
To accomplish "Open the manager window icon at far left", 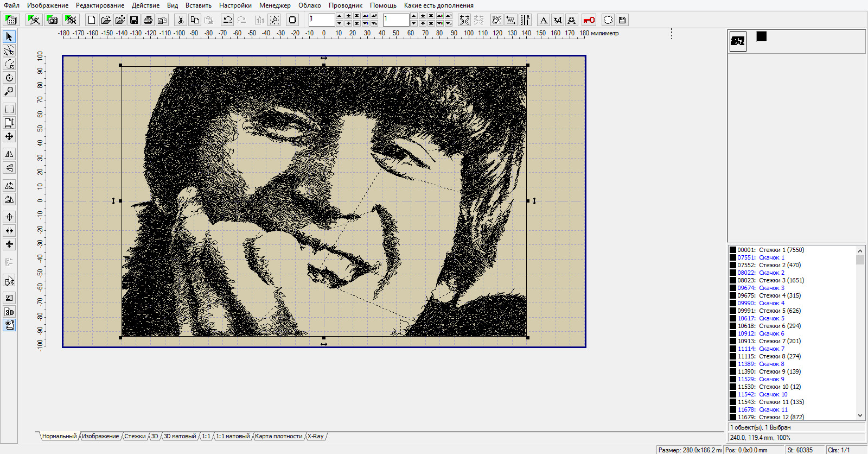I will [x=11, y=20].
